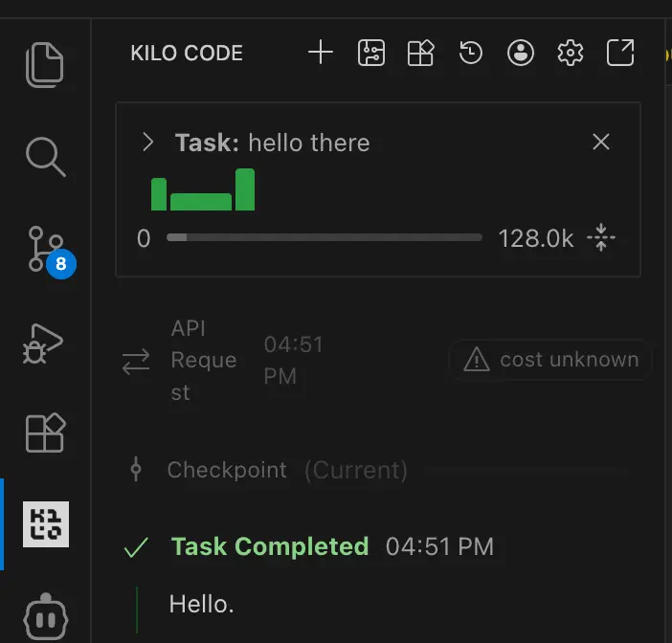Click the 128.0k context limit value
672x643 pixels.
(536, 238)
